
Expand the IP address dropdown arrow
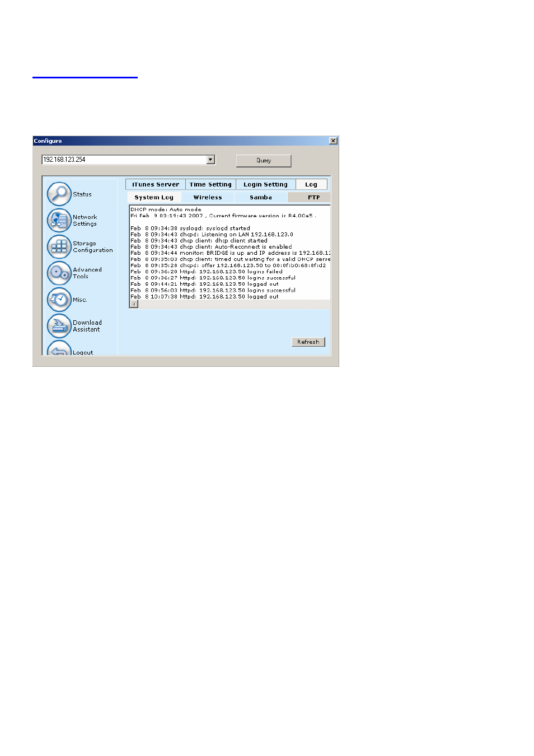(x=210, y=160)
